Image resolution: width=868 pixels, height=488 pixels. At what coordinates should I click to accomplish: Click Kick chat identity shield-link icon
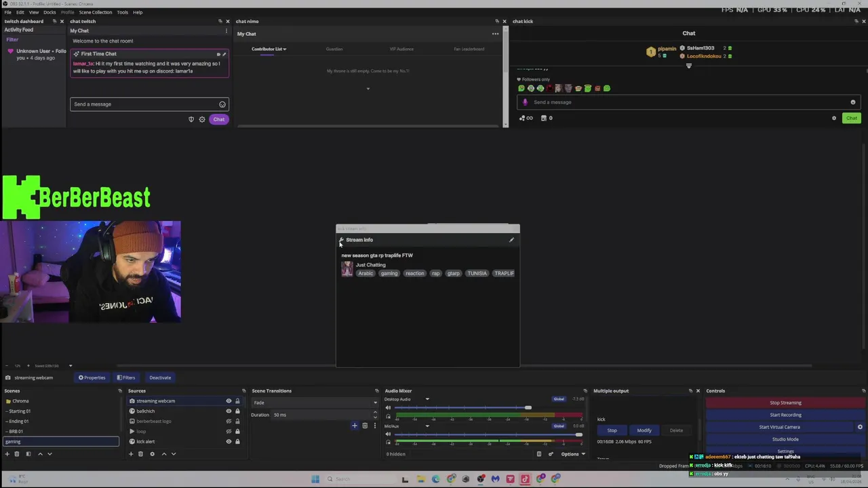526,118
